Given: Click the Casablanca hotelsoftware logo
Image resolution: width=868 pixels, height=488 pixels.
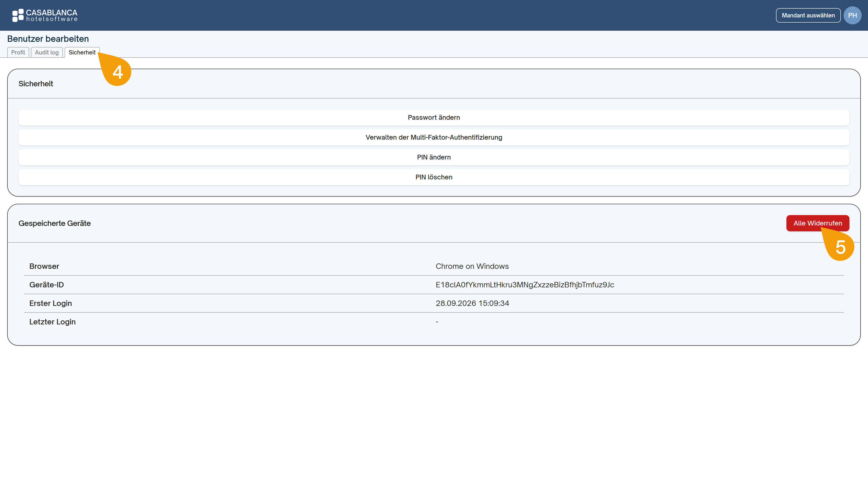Looking at the screenshot, I should [45, 16].
